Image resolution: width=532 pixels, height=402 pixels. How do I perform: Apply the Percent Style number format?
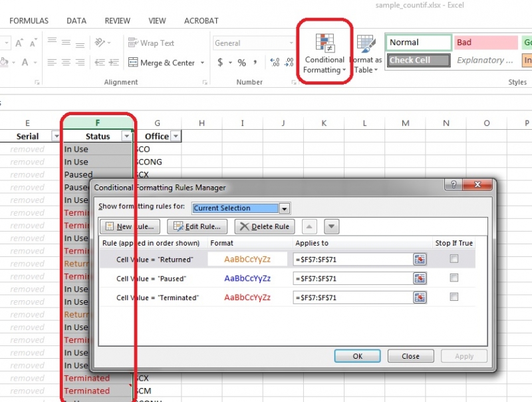tap(241, 63)
